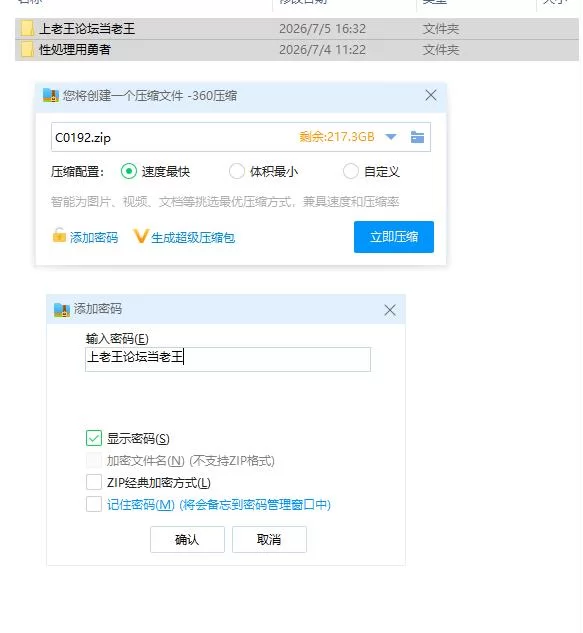
Task: Click the 文件夹 type cell of 性处理用勇者
Action: pos(440,50)
